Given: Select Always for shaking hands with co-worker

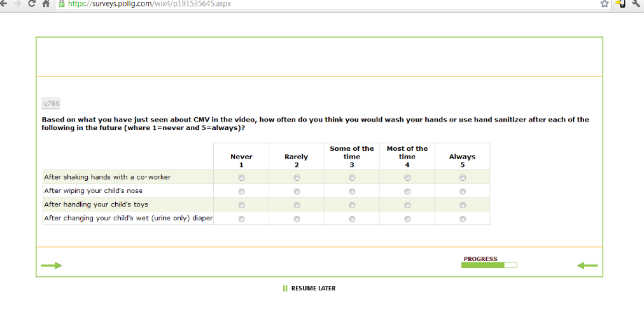Looking at the screenshot, I should click(x=463, y=178).
